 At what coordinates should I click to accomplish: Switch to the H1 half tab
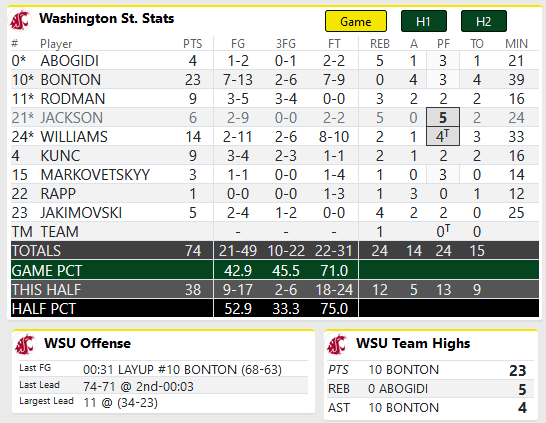[x=424, y=21]
